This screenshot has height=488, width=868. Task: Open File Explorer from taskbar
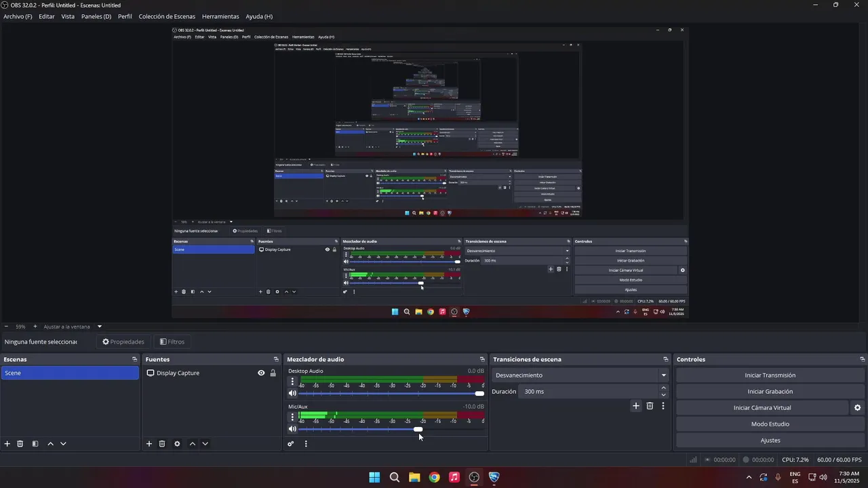[414, 477]
